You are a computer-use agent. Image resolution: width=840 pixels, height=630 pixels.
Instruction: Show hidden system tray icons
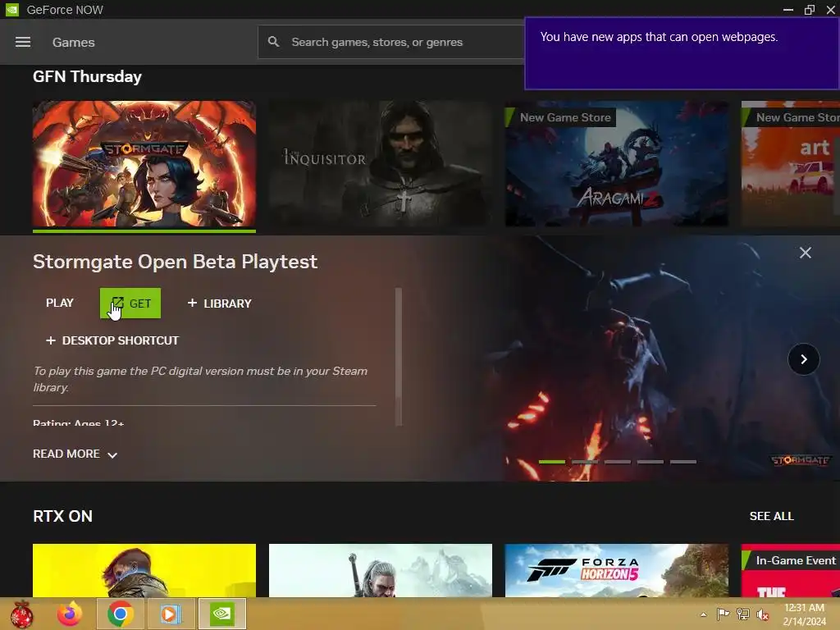coord(703,614)
